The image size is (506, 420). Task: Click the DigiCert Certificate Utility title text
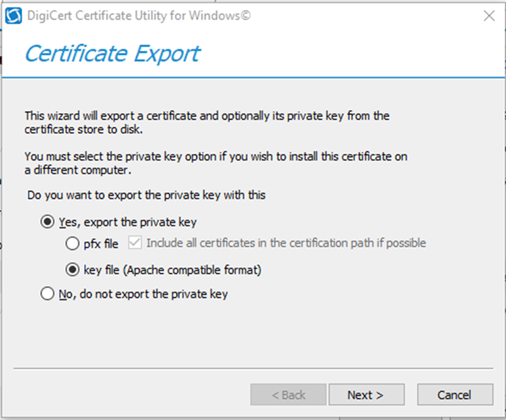(x=139, y=16)
